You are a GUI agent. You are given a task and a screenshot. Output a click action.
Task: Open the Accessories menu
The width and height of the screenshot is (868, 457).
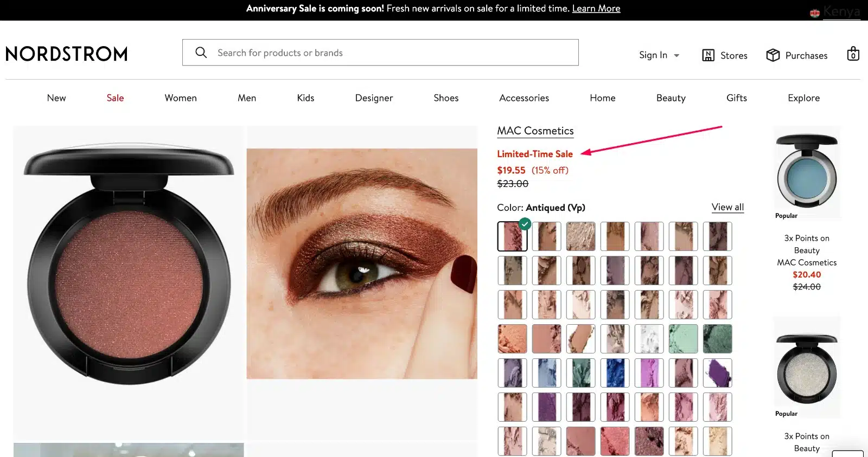pyautogui.click(x=524, y=98)
